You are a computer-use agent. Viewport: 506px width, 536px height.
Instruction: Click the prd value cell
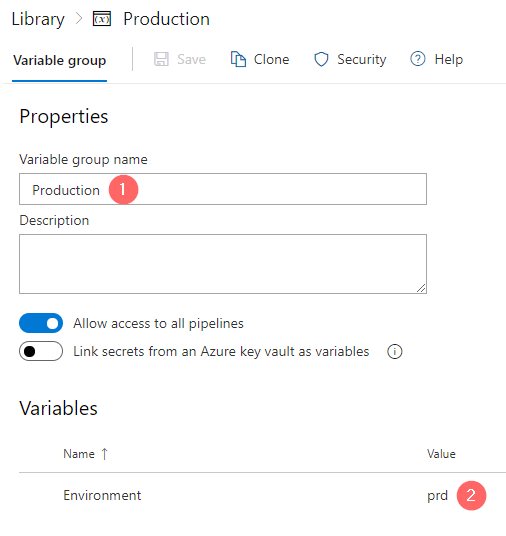click(x=437, y=496)
